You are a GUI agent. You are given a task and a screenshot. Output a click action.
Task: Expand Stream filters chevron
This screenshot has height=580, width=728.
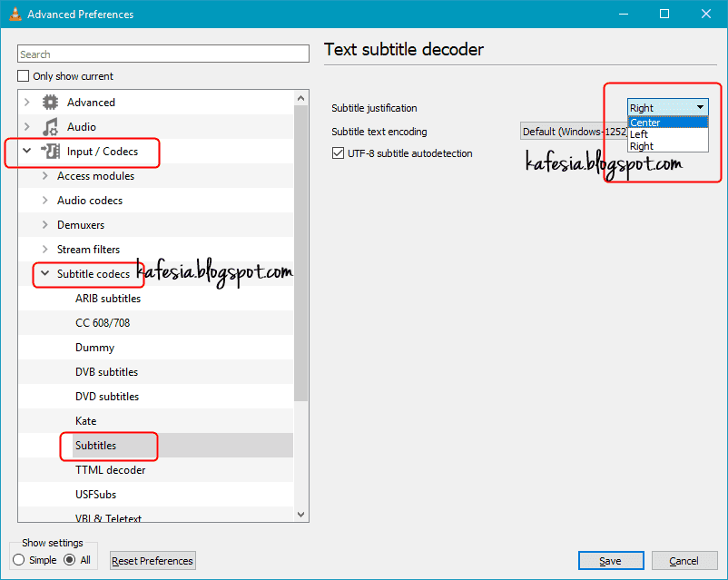tap(45, 250)
